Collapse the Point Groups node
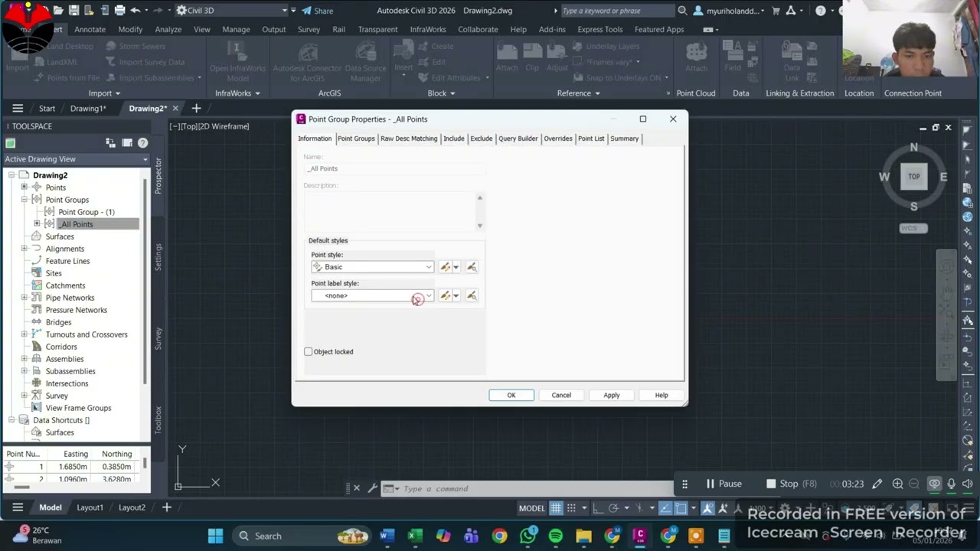 24,200
